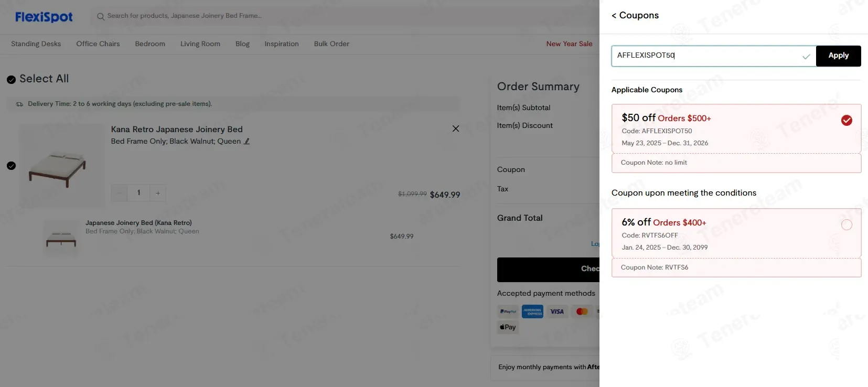The image size is (868, 387).
Task: Select the 6% off coupon radio
Action: [846, 225]
